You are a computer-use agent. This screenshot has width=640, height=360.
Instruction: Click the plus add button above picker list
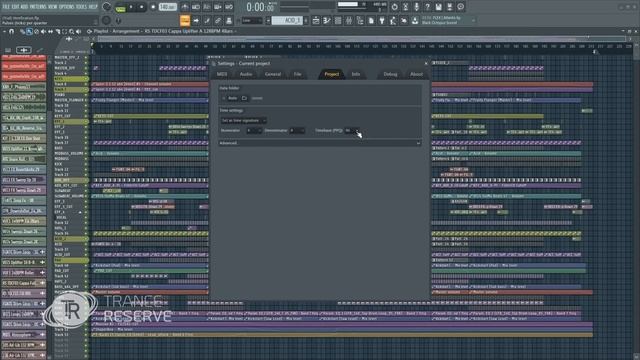[24, 50]
